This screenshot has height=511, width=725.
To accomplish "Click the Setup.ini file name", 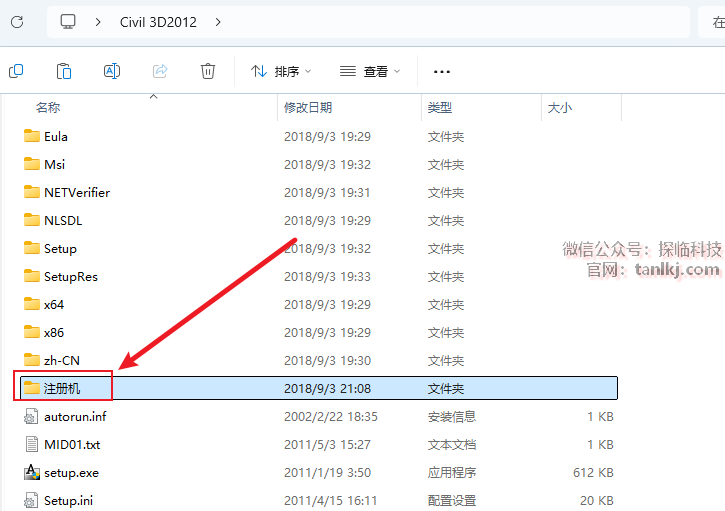I will click(x=68, y=501).
